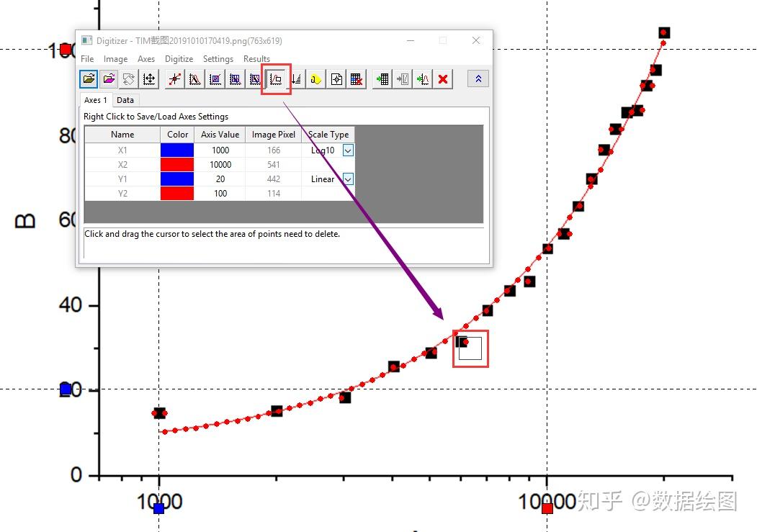Click the Axis Value column header
757x532 pixels.
[220, 135]
